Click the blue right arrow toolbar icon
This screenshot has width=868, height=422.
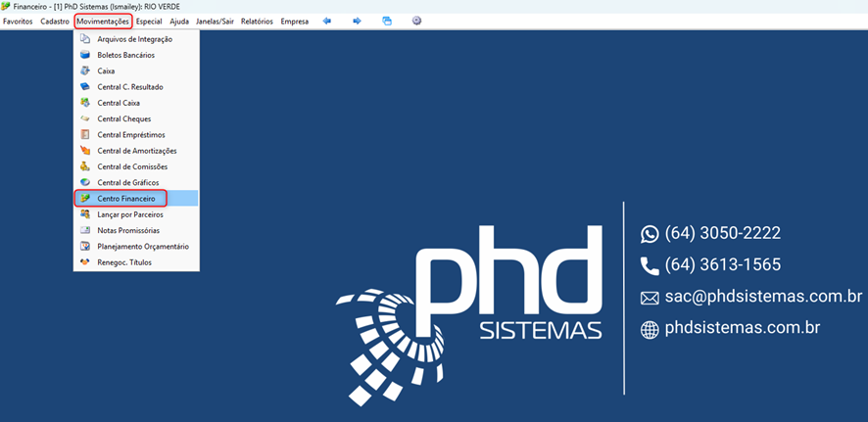357,21
